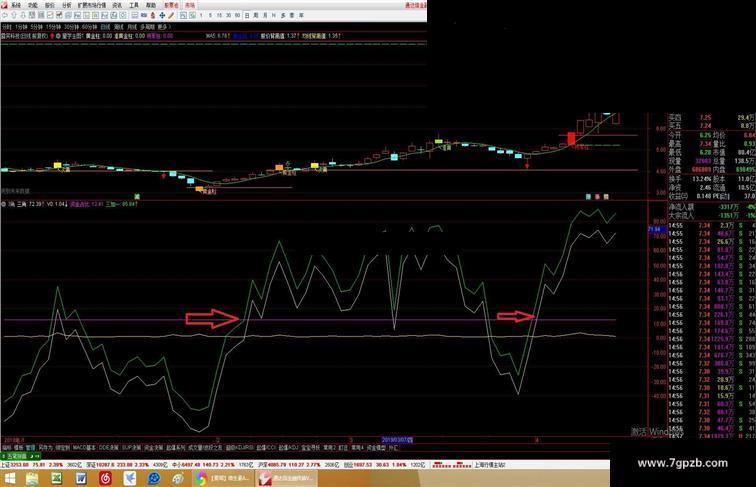Select the blue four-way move cross tool

click(162, 15)
